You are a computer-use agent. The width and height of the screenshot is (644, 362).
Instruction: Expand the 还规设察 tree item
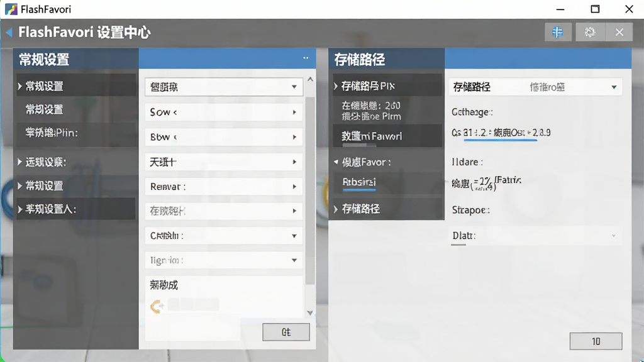tap(19, 162)
